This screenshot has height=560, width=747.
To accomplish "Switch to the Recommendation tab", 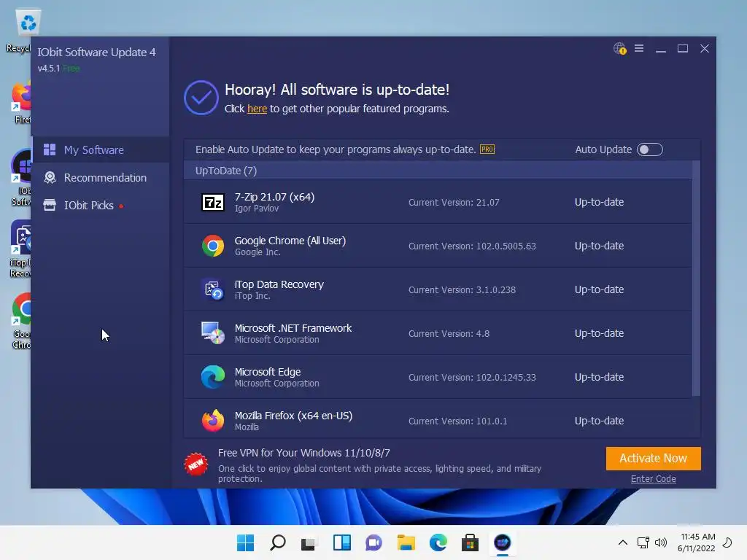I will (101, 178).
